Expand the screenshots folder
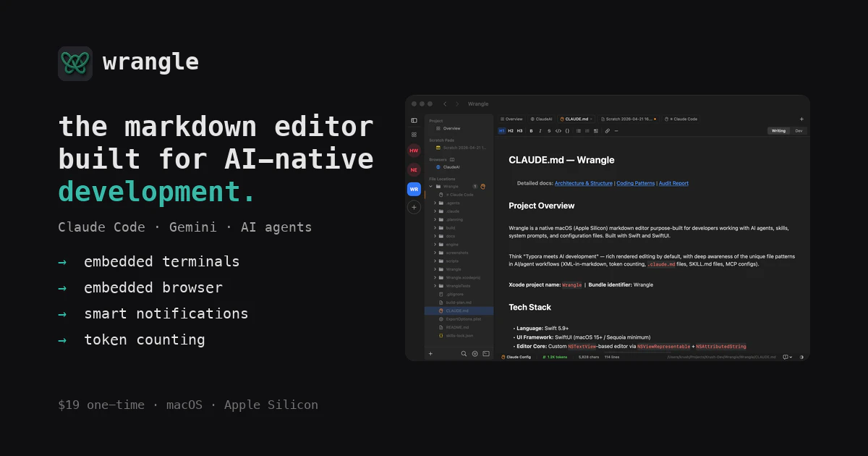 (435, 253)
